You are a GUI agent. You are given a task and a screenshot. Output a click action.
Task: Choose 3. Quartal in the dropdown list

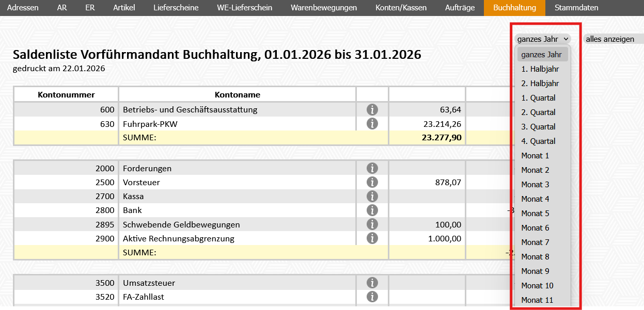(x=538, y=127)
